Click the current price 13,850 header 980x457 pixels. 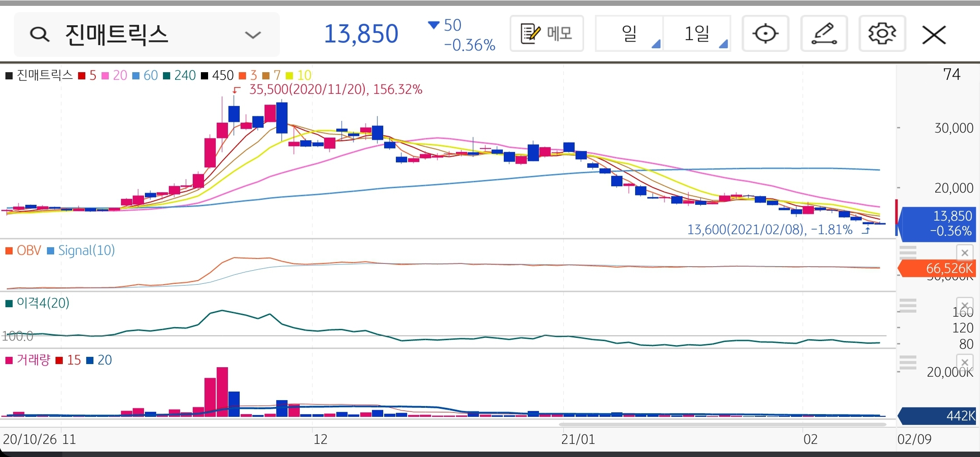(361, 34)
